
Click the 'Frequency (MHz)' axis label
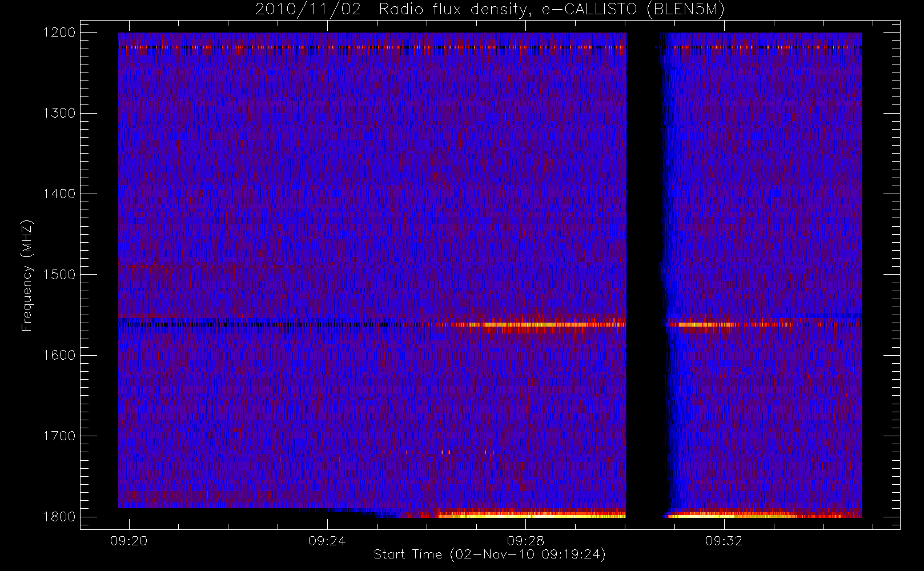[x=26, y=276]
